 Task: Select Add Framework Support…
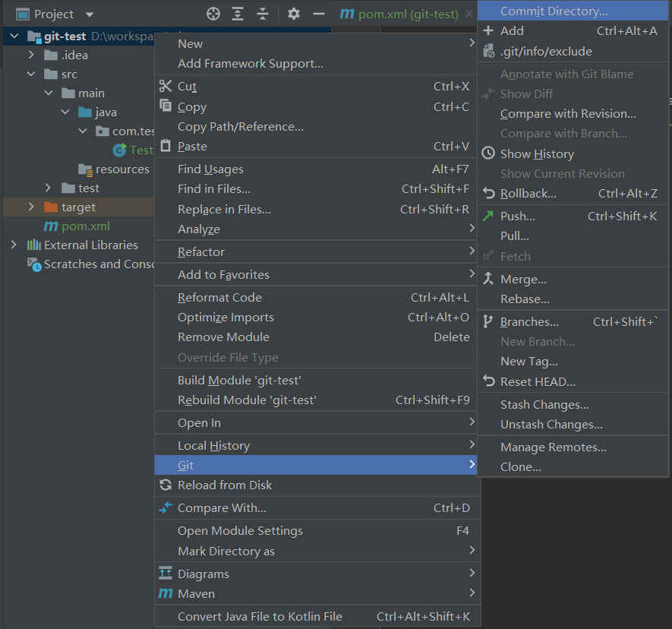(x=316, y=64)
